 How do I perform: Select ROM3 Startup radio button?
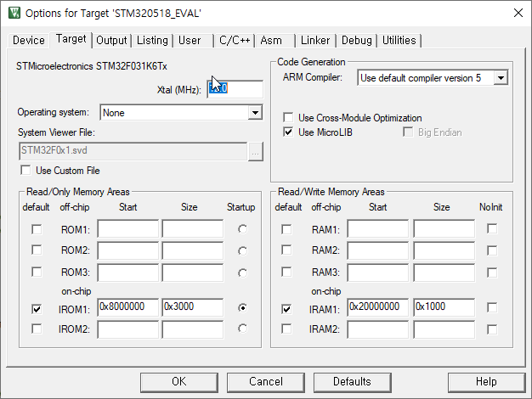point(242,273)
